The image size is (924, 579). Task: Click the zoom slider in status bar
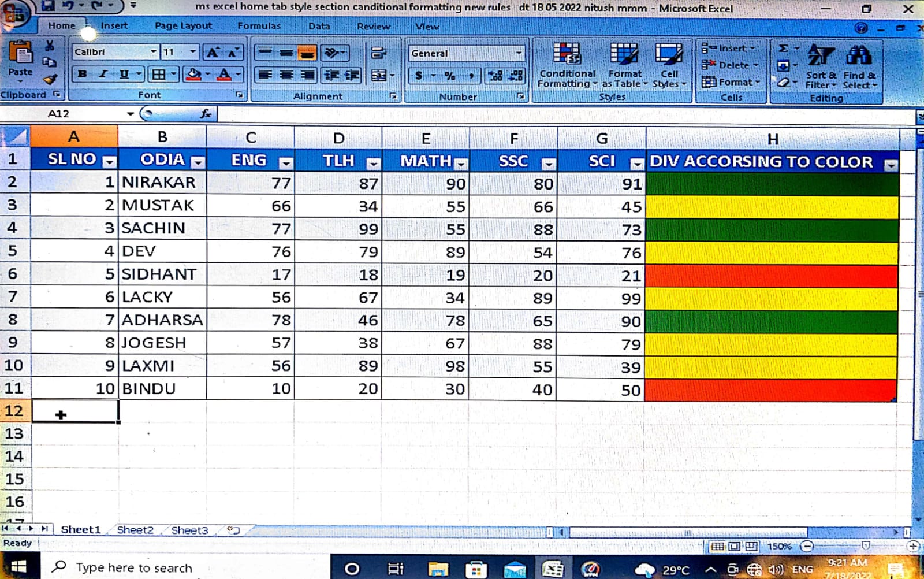pos(865,546)
